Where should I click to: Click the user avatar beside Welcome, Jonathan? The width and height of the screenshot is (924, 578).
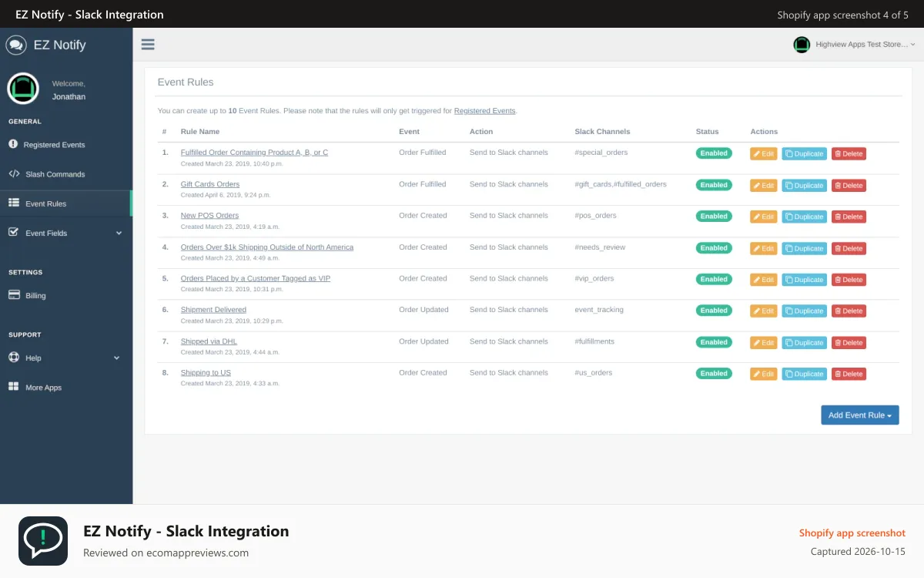[23, 89]
